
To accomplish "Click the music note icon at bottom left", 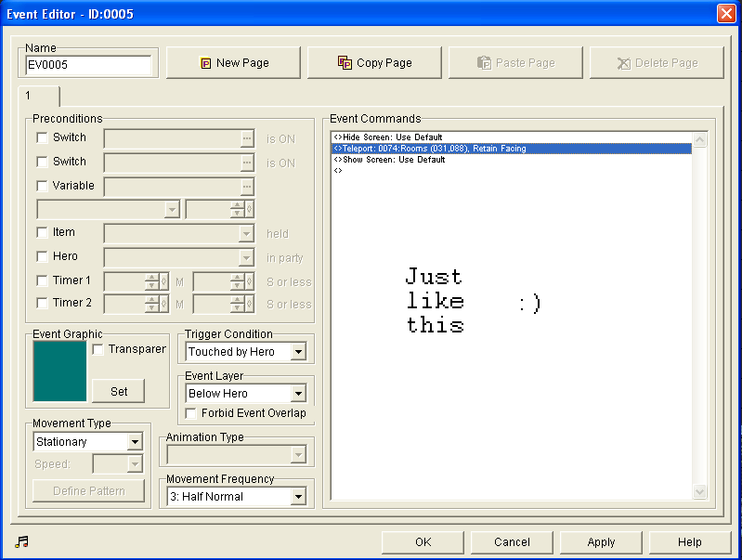I will pyautogui.click(x=21, y=541).
